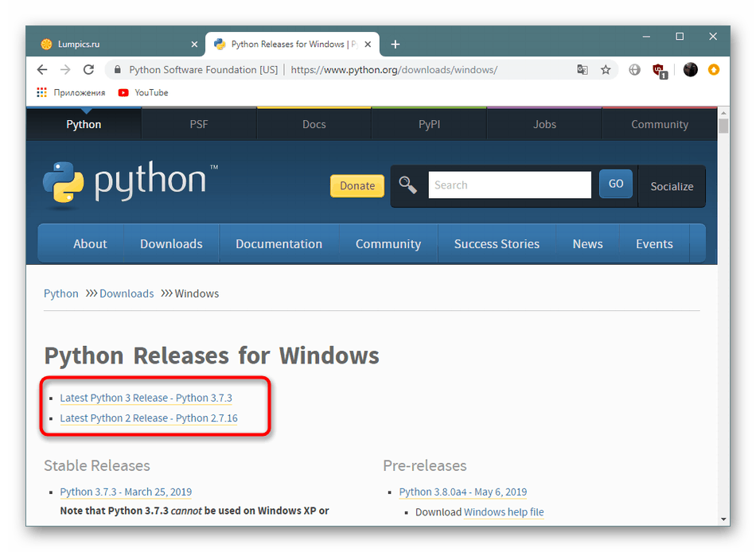Open the About menu
Viewport: 756px width, 552px height.
(x=90, y=244)
